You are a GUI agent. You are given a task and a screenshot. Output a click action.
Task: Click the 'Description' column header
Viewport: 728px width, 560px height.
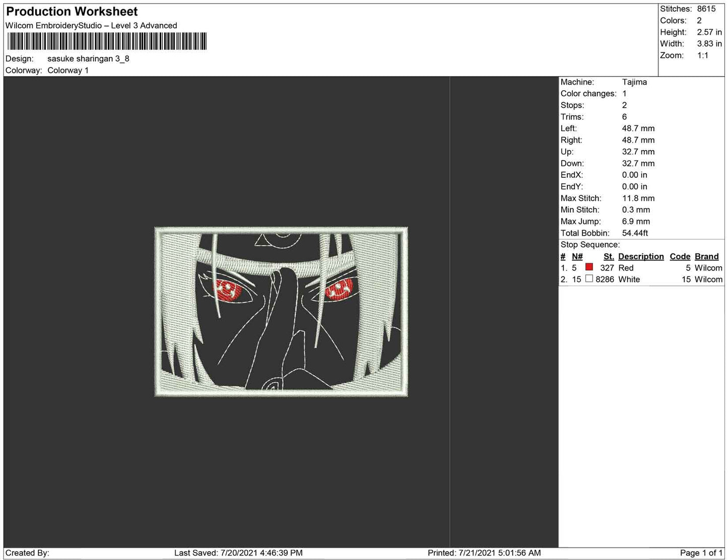click(641, 256)
